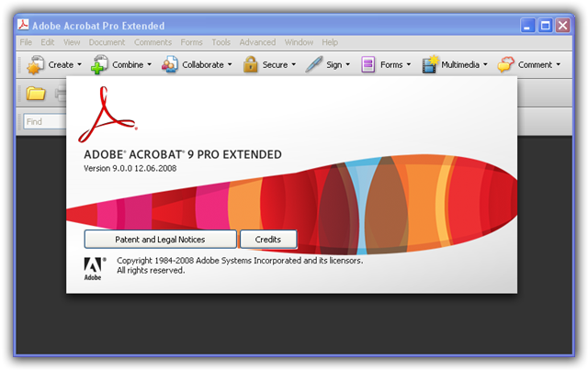Image resolution: width=588 pixels, height=370 pixels.
Task: Click the Adobe logo in About dialog
Action: [94, 268]
